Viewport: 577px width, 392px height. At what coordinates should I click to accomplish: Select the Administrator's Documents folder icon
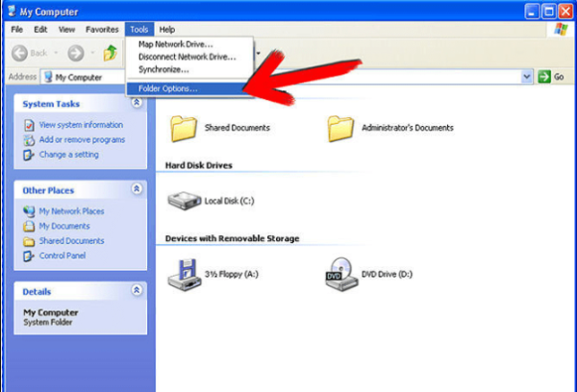340,129
